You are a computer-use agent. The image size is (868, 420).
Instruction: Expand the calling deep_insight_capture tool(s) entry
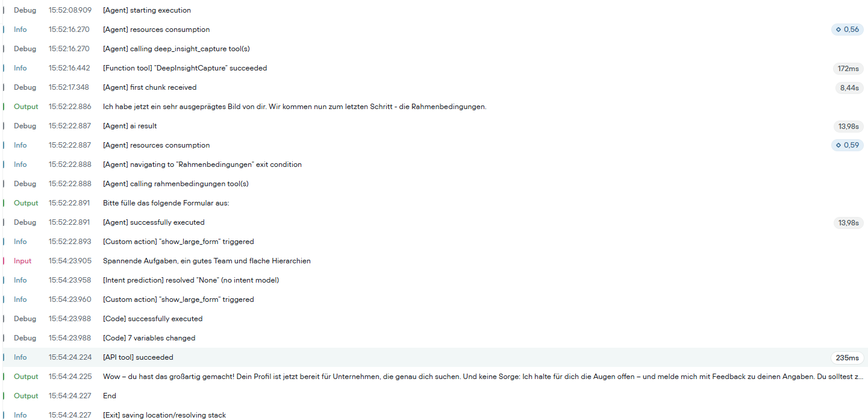tap(435, 49)
